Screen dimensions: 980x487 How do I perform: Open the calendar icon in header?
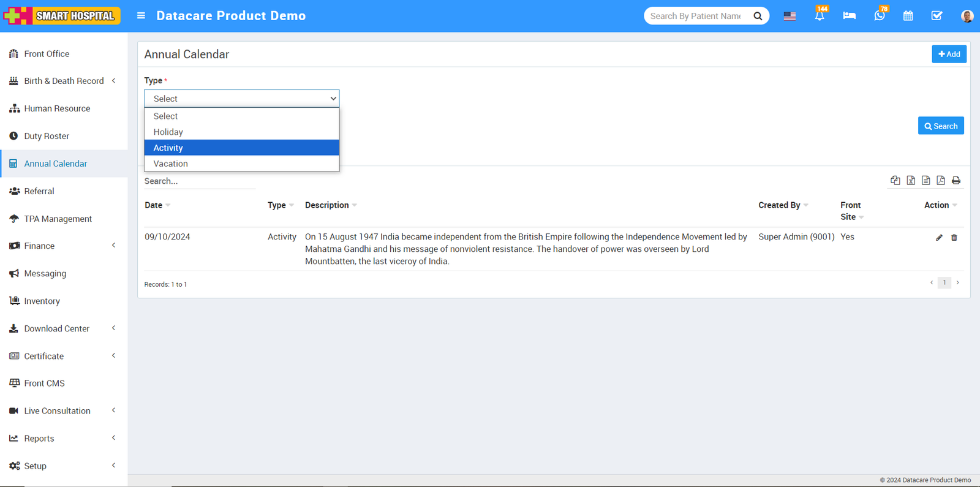(x=908, y=16)
